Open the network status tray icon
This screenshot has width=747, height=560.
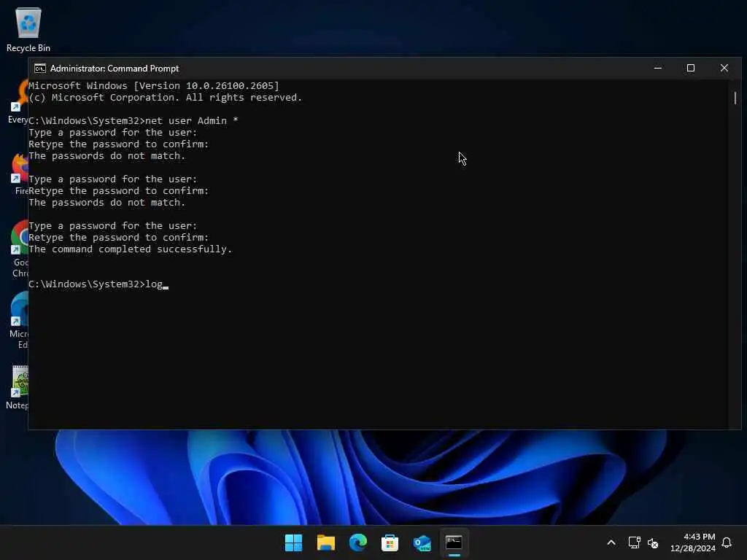[x=634, y=542]
